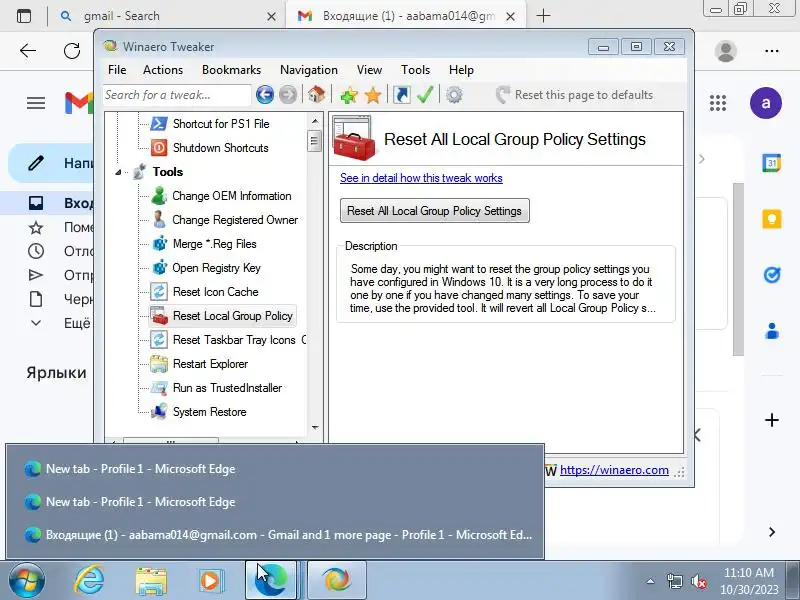Select the Входящие Gmail Edge window entry
Image resolution: width=800 pixels, height=600 pixels.
click(x=274, y=535)
